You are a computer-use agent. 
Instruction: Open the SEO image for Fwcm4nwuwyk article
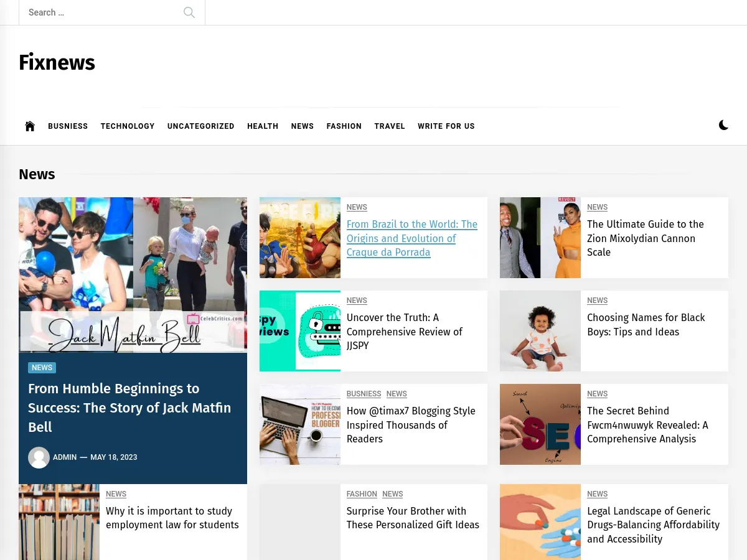tap(540, 424)
